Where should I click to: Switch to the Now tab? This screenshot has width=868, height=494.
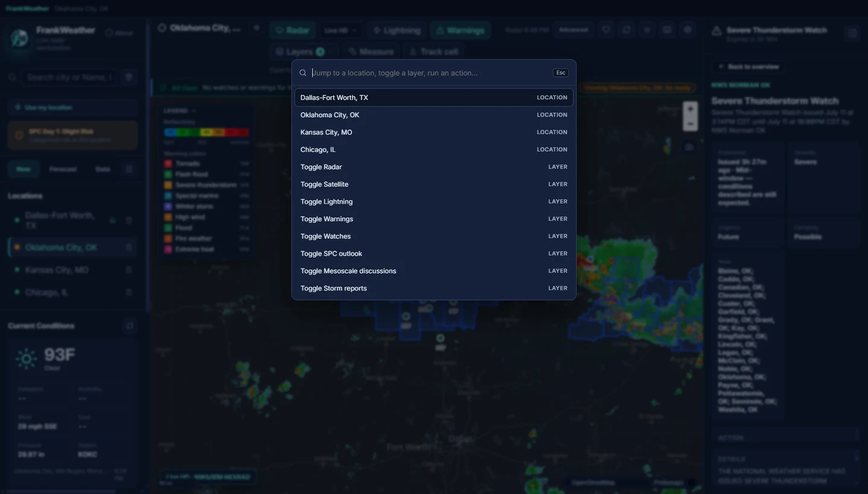tap(24, 169)
